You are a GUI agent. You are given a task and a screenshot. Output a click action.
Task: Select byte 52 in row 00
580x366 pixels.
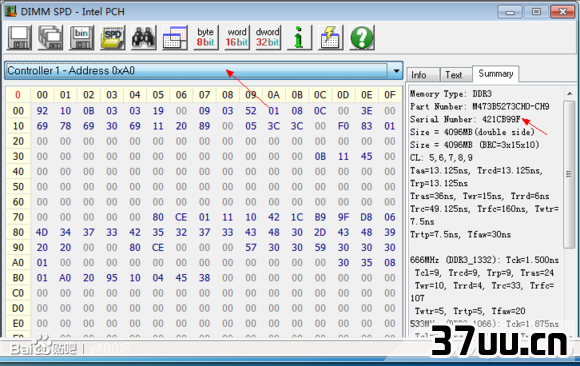pos(251,111)
